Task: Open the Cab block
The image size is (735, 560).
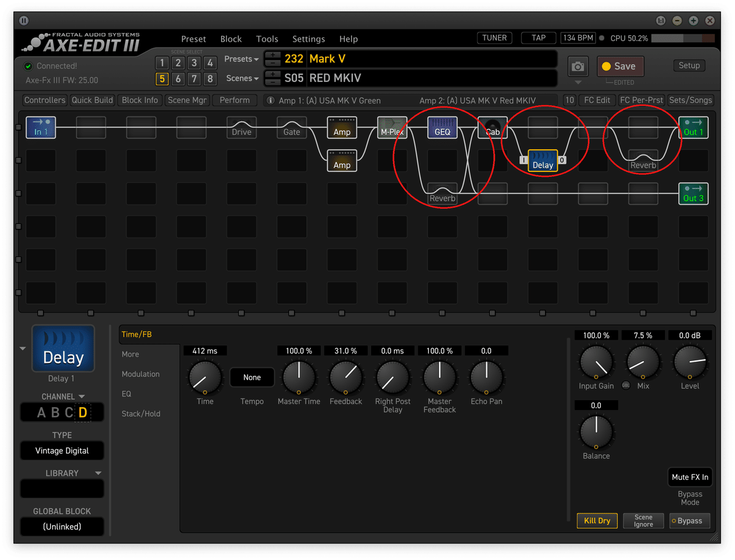Action: (492, 128)
